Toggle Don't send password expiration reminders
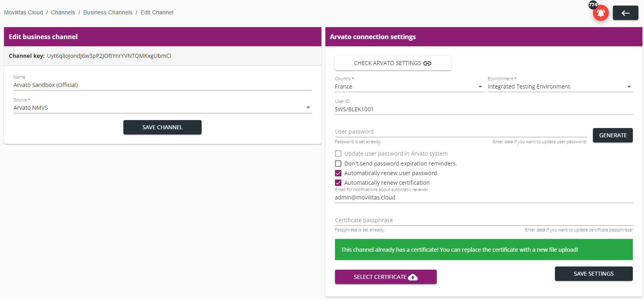The image size is (644, 300). click(338, 164)
